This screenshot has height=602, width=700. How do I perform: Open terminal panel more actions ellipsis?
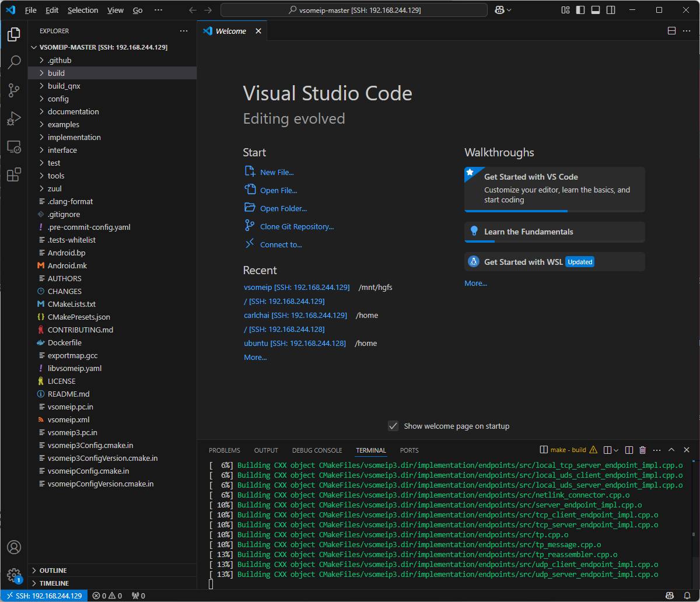657,450
